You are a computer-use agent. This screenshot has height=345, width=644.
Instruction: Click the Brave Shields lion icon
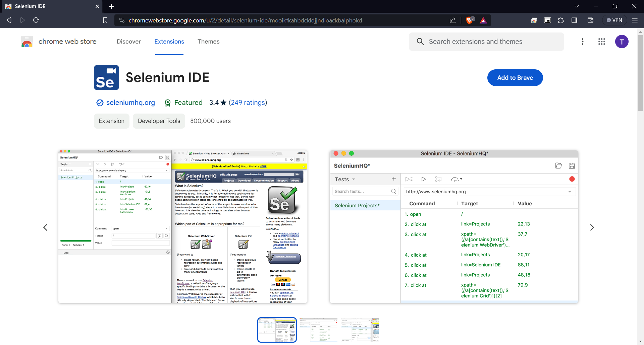pos(470,20)
